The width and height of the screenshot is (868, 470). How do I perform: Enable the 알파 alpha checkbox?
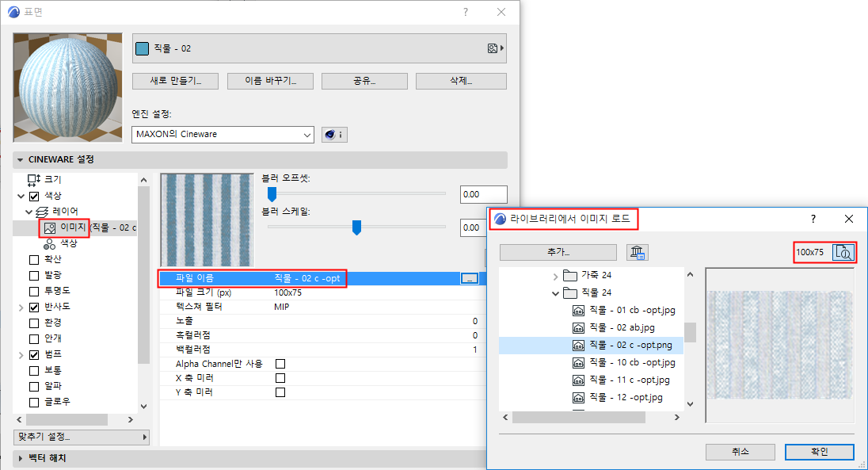click(34, 386)
